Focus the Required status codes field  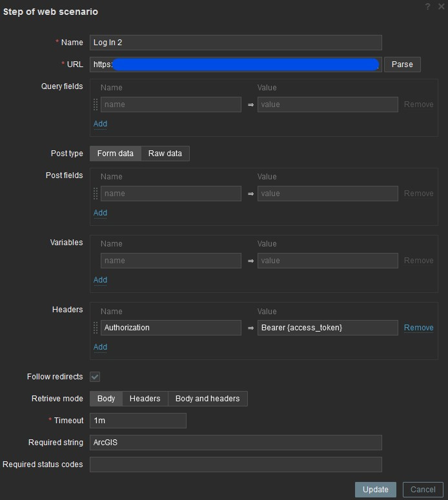pos(236,465)
